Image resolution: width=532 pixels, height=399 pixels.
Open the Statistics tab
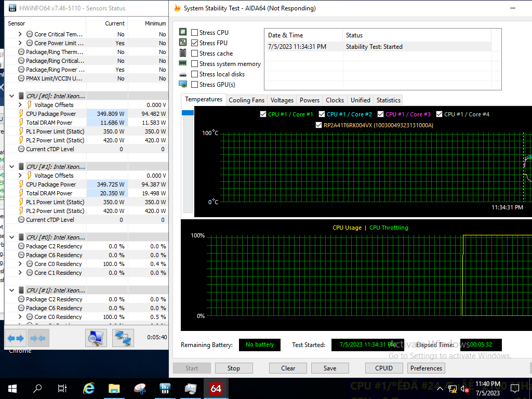pyautogui.click(x=388, y=100)
